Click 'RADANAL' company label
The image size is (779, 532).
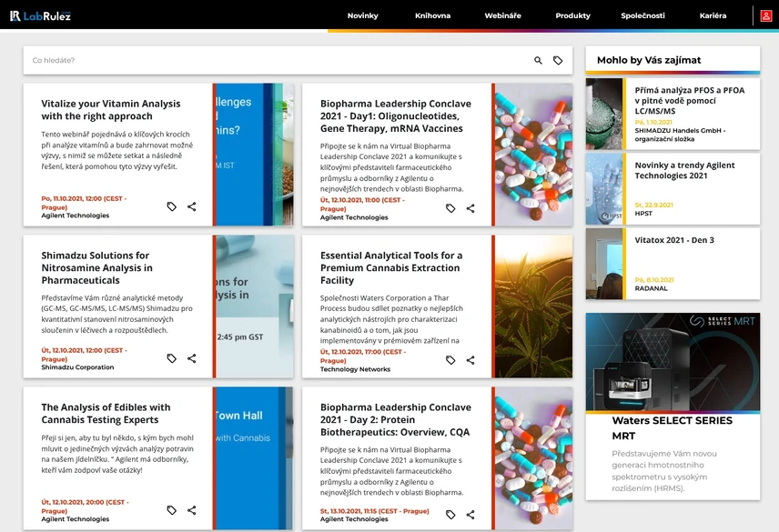point(651,288)
